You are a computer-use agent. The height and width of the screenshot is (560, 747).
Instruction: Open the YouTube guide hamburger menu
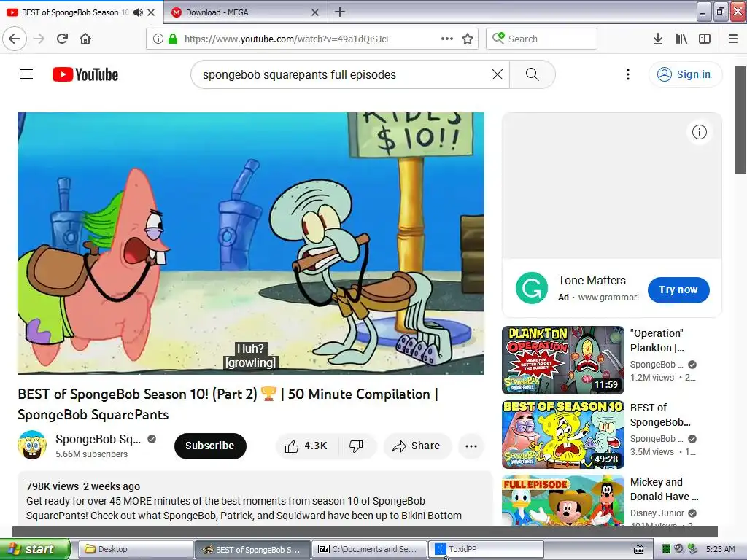tap(26, 74)
